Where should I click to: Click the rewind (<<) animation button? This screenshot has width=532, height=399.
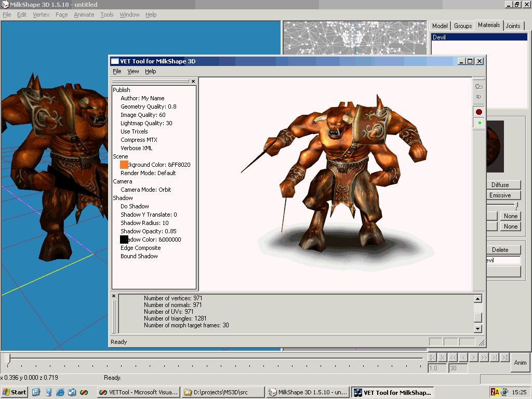[x=453, y=357]
